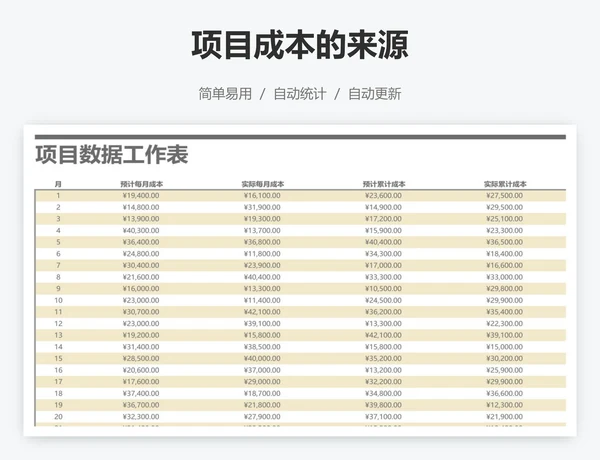Select ¥35,200.00 in month 15 预计累计成本
The width and height of the screenshot is (600, 460).
pos(383,358)
